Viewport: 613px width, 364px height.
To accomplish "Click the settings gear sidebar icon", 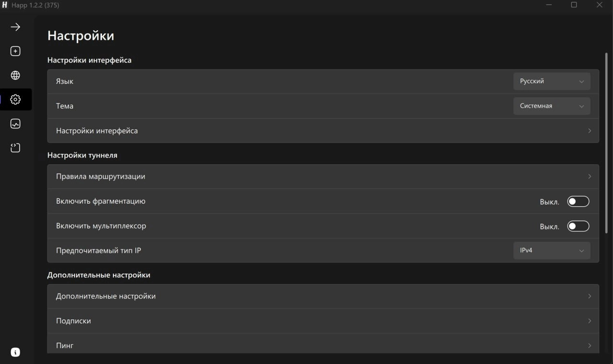I will pos(15,99).
